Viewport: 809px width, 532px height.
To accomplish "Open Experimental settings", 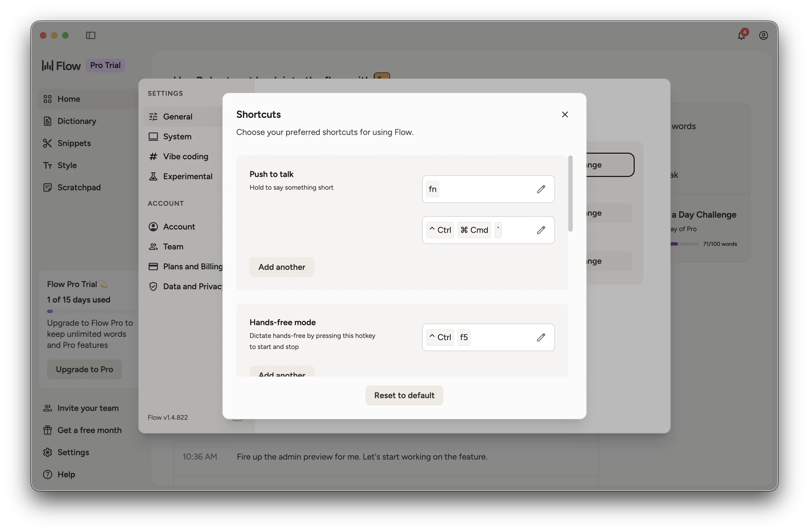I will (x=187, y=176).
